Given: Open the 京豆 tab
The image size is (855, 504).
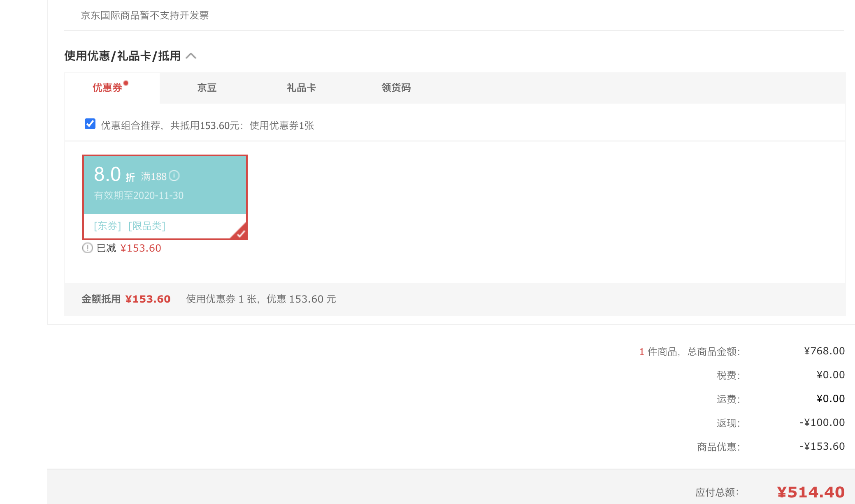Looking at the screenshot, I should [x=207, y=88].
